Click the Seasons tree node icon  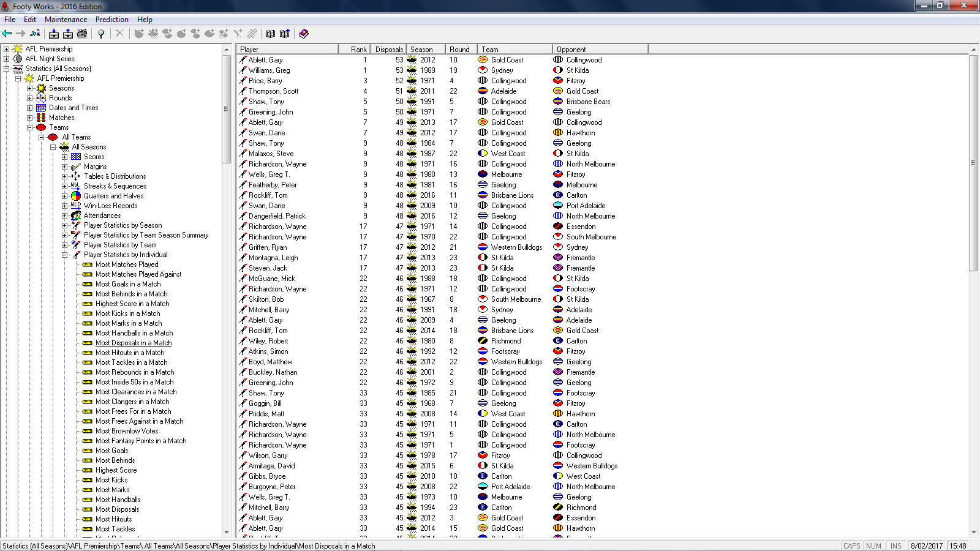click(41, 88)
